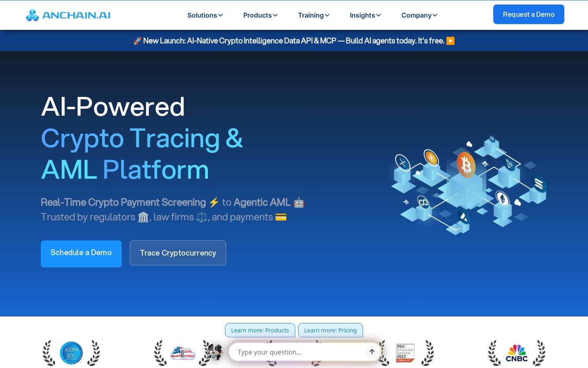Click the Real-Time Crypto Payment Screening text
This screenshot has height=368, width=588.
pyautogui.click(x=123, y=202)
